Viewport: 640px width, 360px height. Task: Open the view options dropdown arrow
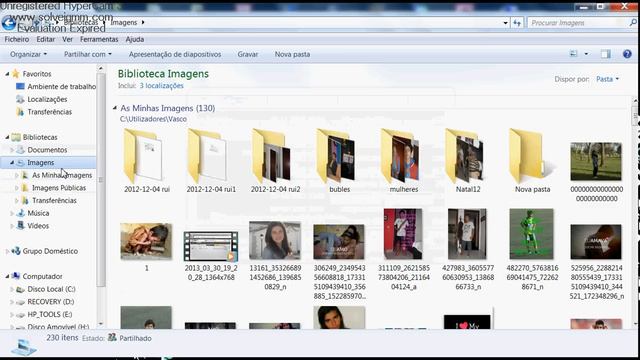[587, 54]
